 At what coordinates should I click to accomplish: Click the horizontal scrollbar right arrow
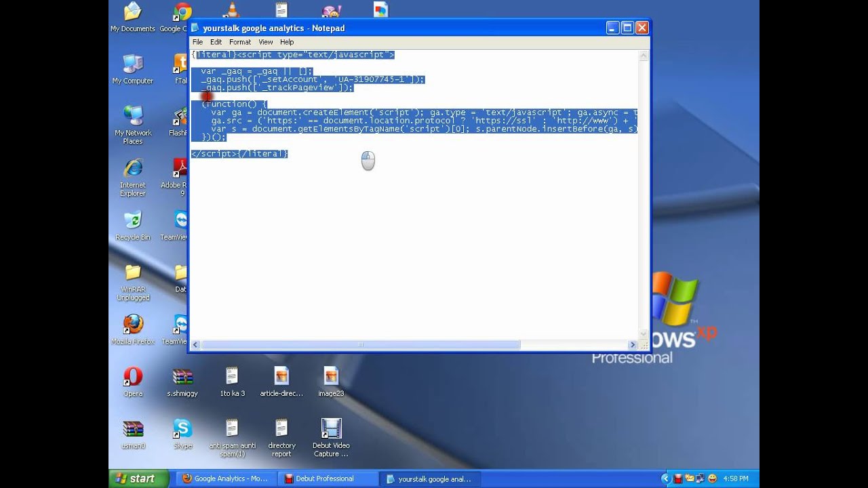632,345
